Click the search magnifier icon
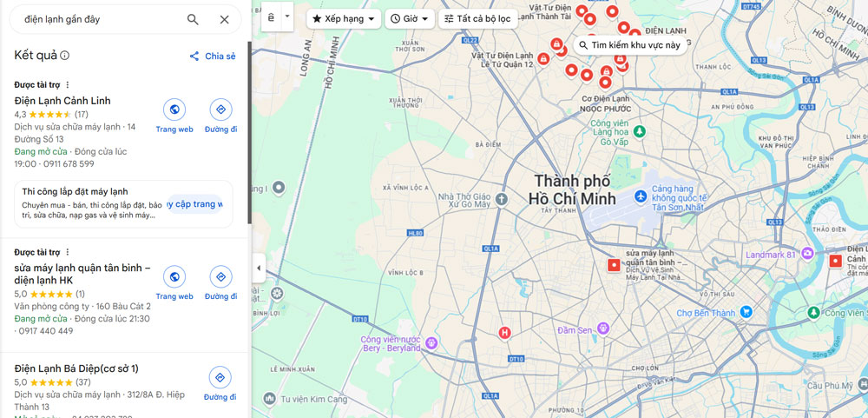This screenshot has width=868, height=418. [193, 19]
